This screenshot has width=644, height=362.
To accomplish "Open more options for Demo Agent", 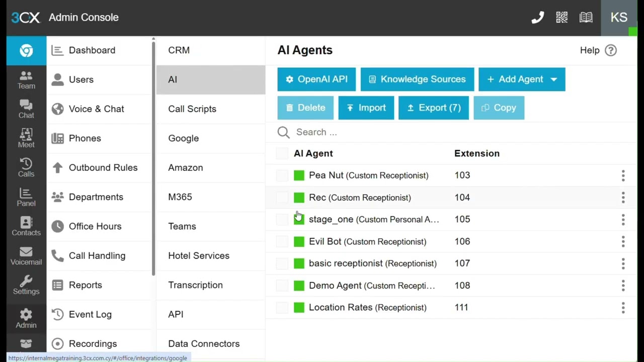I will (x=623, y=286).
